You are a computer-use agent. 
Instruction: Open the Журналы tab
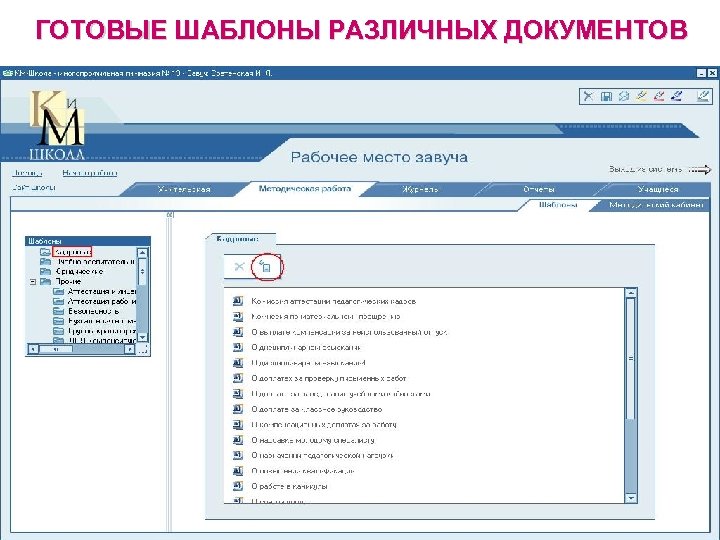click(420, 189)
